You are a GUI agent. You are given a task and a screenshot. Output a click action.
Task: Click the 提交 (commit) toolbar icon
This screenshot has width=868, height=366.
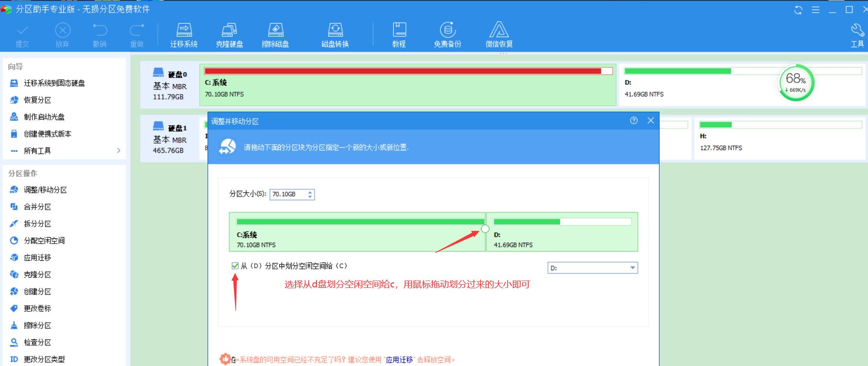coord(22,35)
